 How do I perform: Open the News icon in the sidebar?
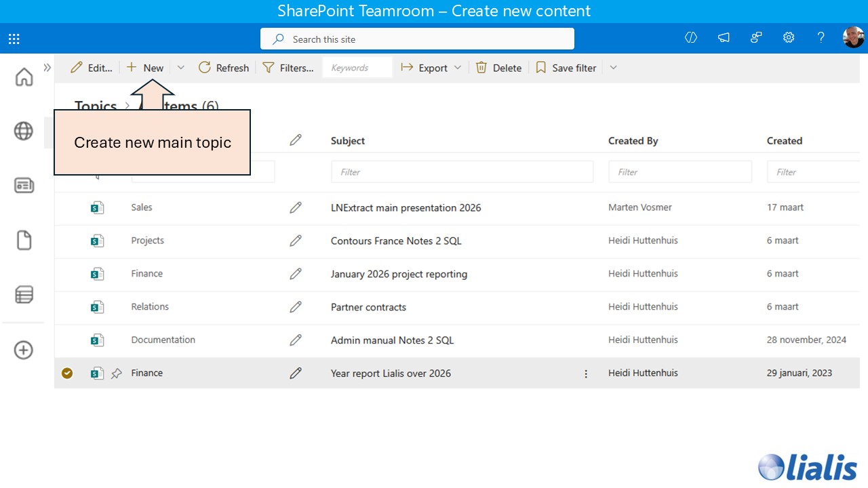[x=24, y=185]
